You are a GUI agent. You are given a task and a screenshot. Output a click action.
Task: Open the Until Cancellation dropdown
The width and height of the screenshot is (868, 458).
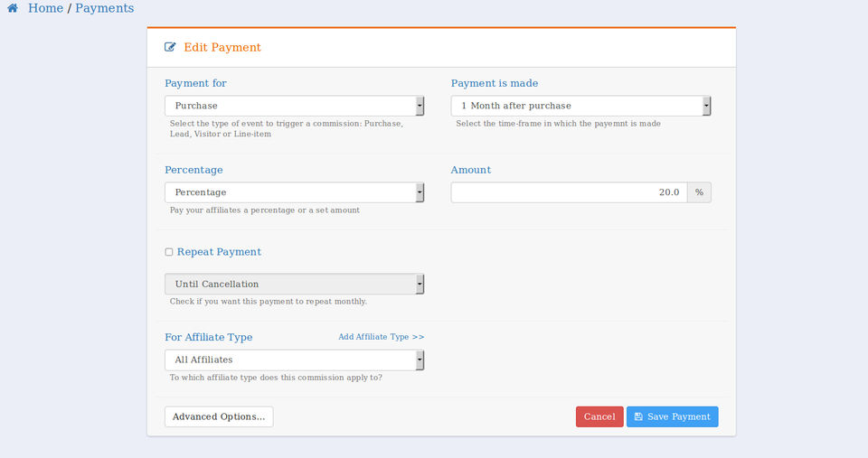point(294,284)
